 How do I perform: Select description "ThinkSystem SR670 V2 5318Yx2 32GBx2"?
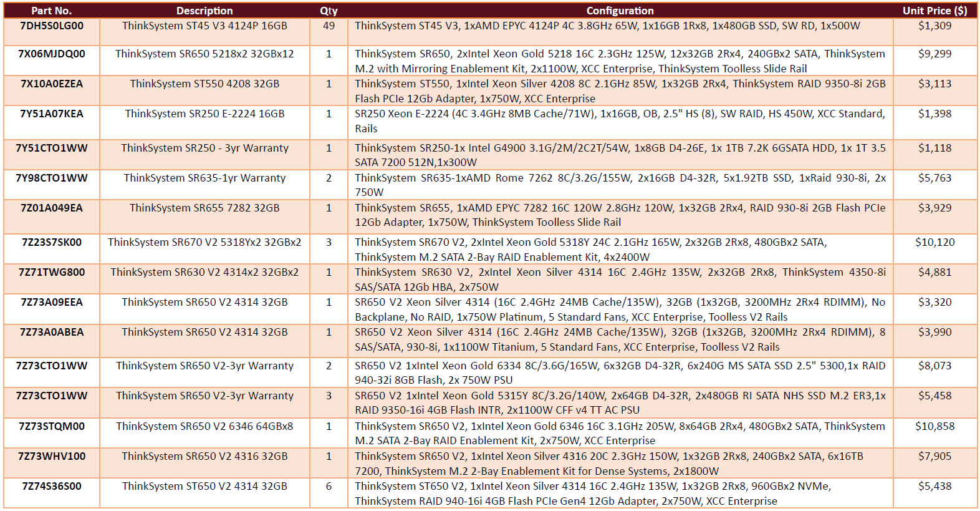tap(204, 242)
